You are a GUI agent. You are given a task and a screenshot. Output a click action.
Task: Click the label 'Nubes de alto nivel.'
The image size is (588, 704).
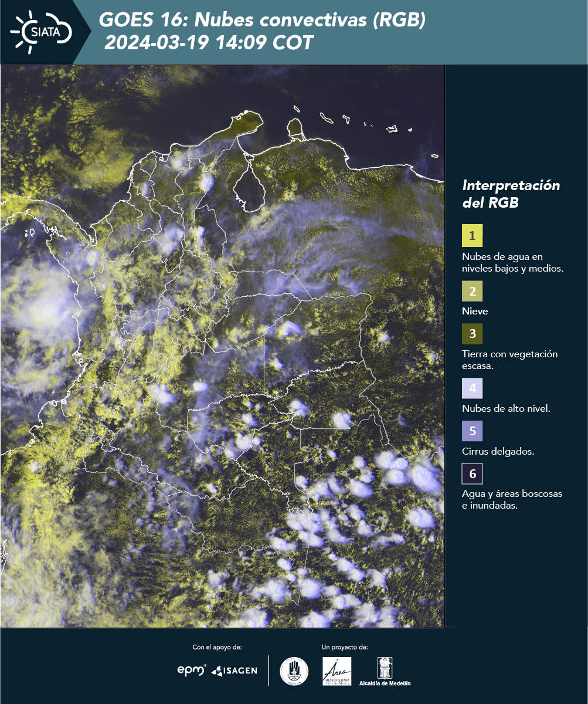tap(506, 408)
